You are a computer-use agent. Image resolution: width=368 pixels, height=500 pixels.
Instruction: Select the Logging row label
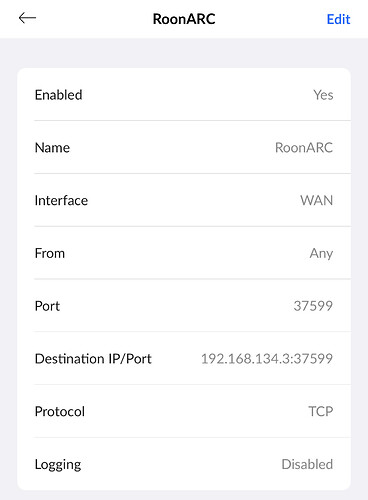pos(58,465)
